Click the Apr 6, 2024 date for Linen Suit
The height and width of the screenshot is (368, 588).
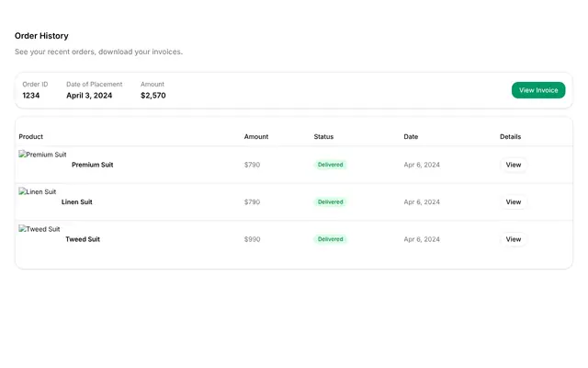(x=422, y=201)
